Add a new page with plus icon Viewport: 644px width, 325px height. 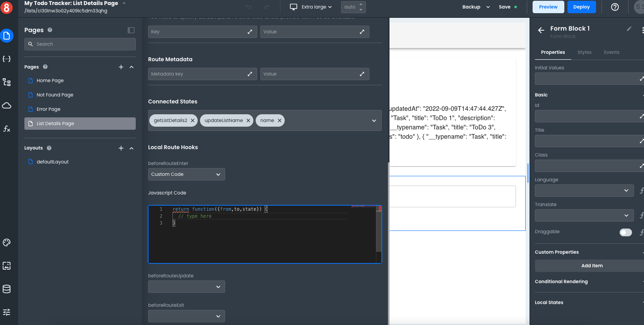[x=121, y=67]
